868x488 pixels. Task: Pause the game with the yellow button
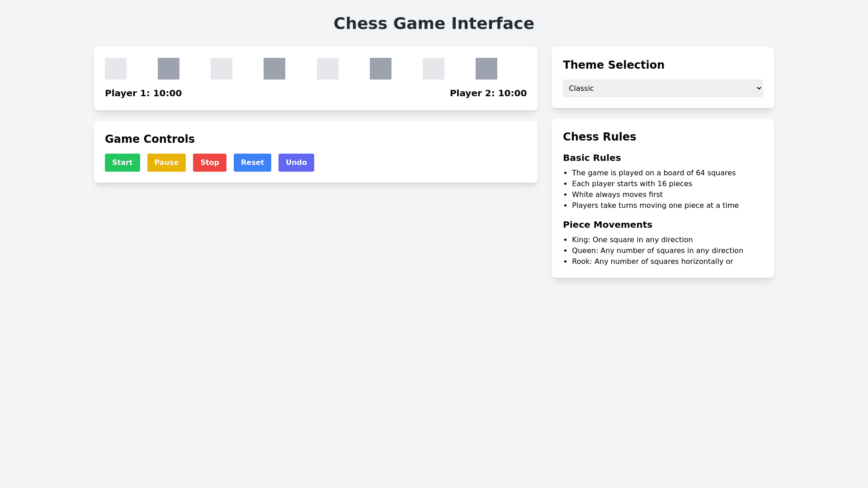coord(166,163)
